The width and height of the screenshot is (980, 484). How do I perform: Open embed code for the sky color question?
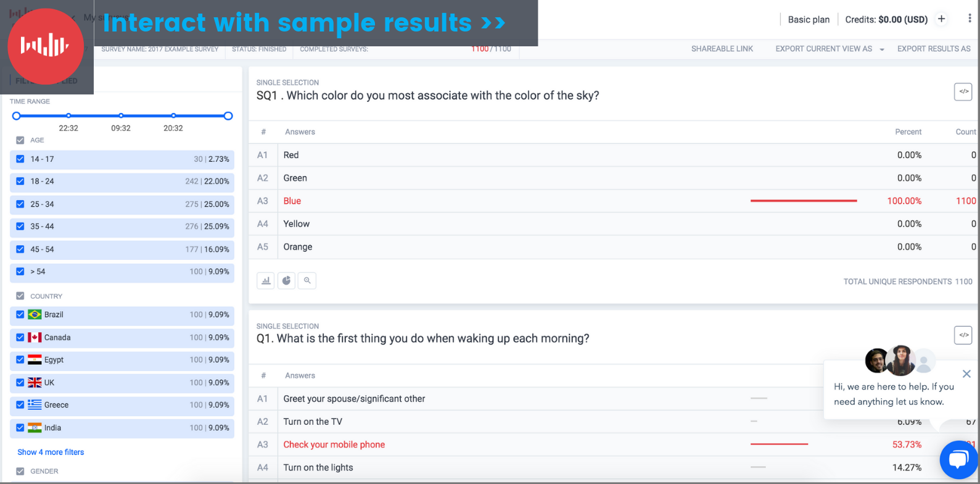tap(963, 91)
